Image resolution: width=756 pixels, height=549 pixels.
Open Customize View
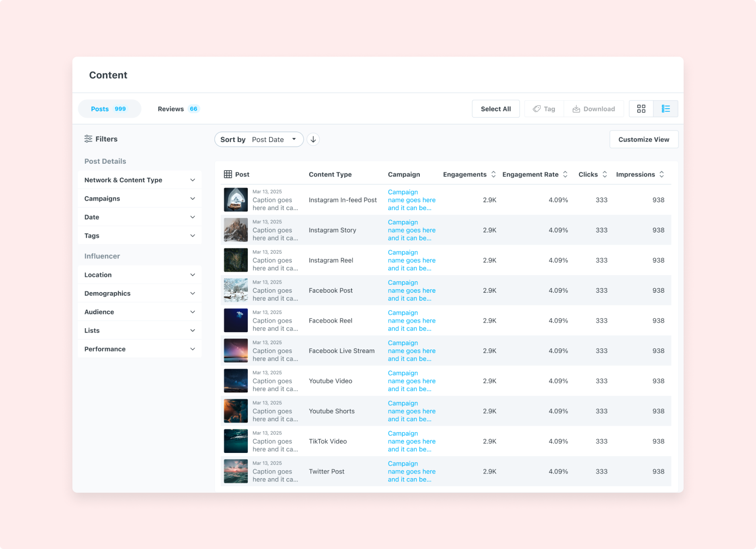[643, 140]
